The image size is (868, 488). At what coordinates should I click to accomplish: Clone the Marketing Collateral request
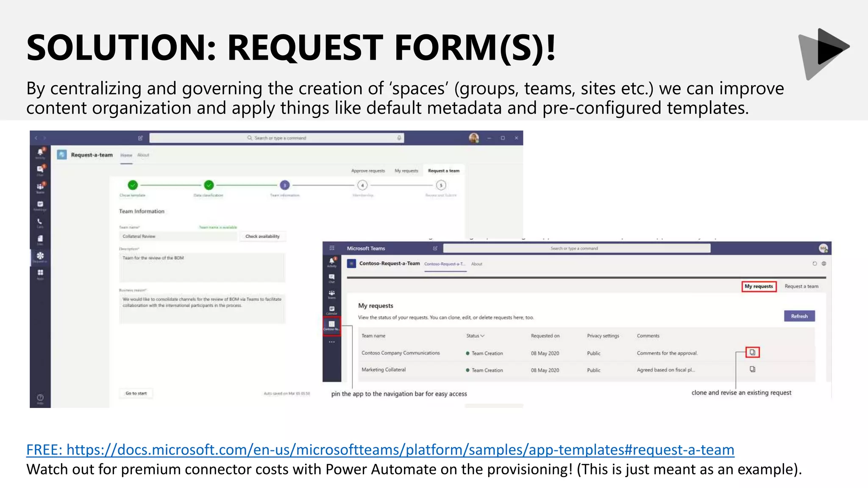pyautogui.click(x=752, y=369)
